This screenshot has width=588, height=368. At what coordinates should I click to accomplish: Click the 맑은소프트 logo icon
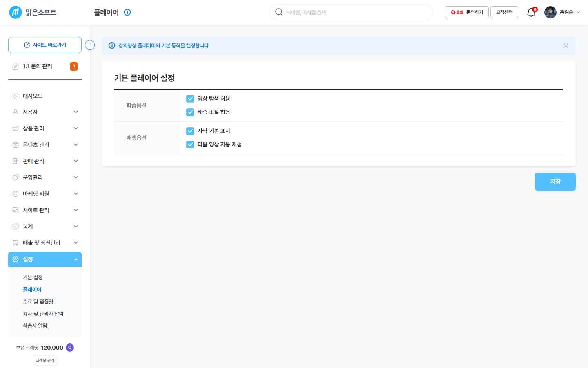(x=16, y=12)
